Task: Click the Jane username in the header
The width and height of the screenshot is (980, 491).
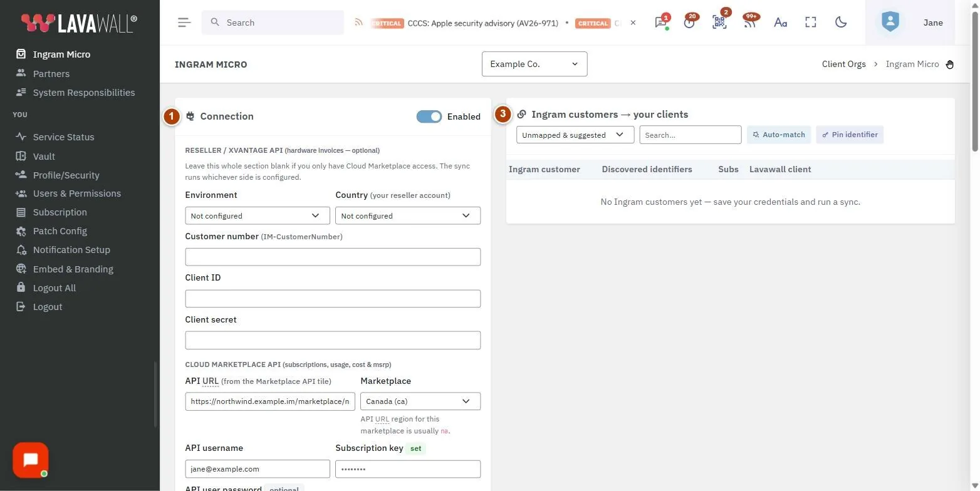Action: 933,23
